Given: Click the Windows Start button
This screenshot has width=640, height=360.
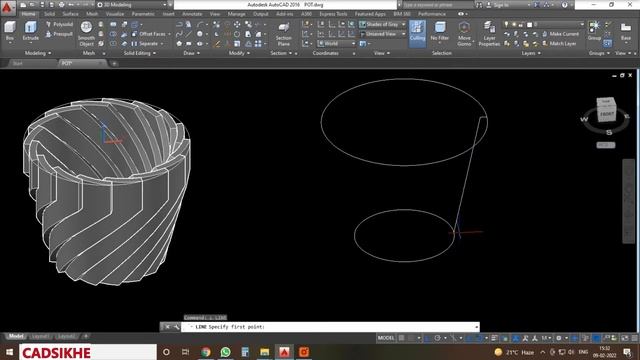Looking at the screenshot, I should tap(9, 352).
